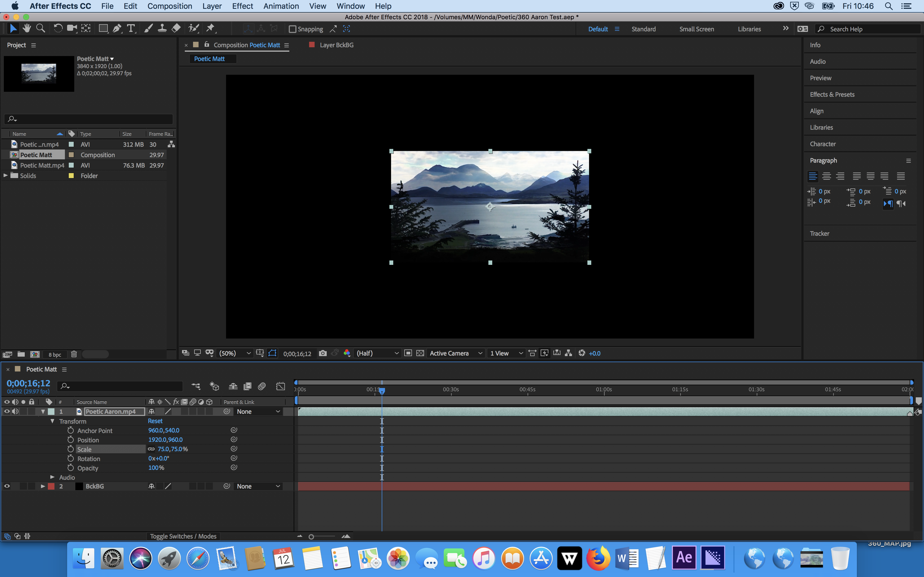The width and height of the screenshot is (924, 577).
Task: Enable the Snapping checkbox
Action: coord(293,29)
